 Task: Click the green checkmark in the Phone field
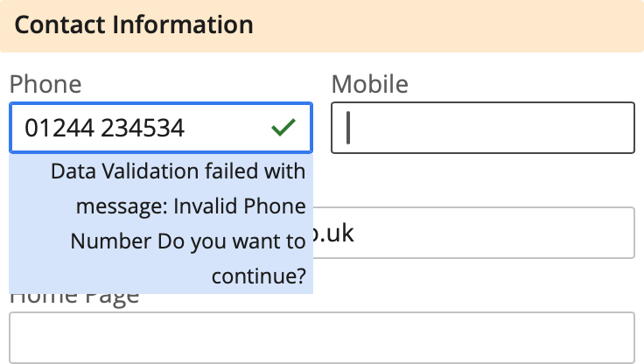[x=283, y=129]
